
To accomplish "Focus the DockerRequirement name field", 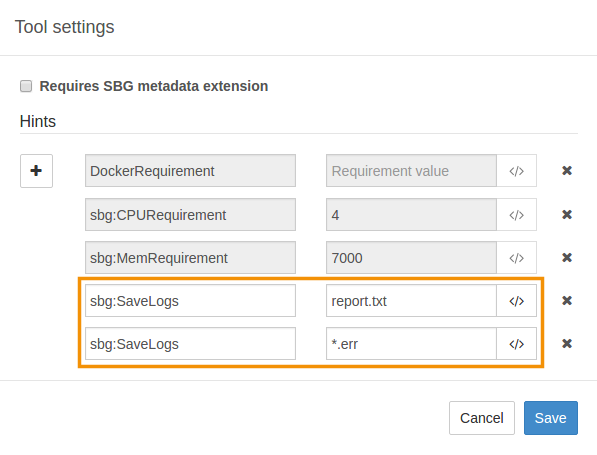I will tap(190, 171).
